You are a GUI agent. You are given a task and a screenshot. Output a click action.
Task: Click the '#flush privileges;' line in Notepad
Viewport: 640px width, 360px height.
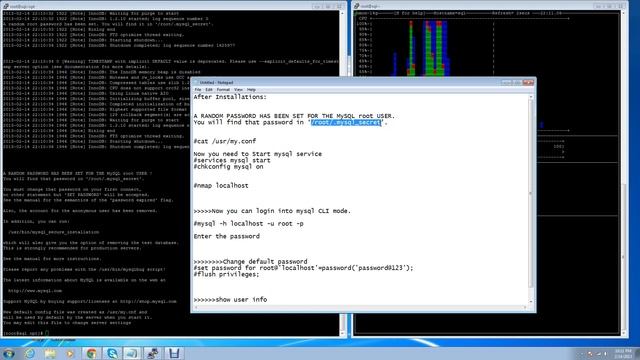(x=227, y=274)
